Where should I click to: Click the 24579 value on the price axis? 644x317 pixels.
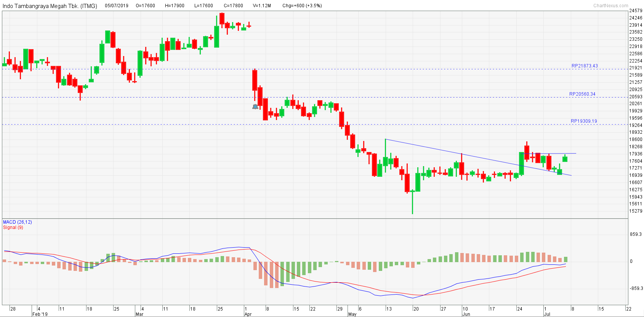(x=635, y=11)
